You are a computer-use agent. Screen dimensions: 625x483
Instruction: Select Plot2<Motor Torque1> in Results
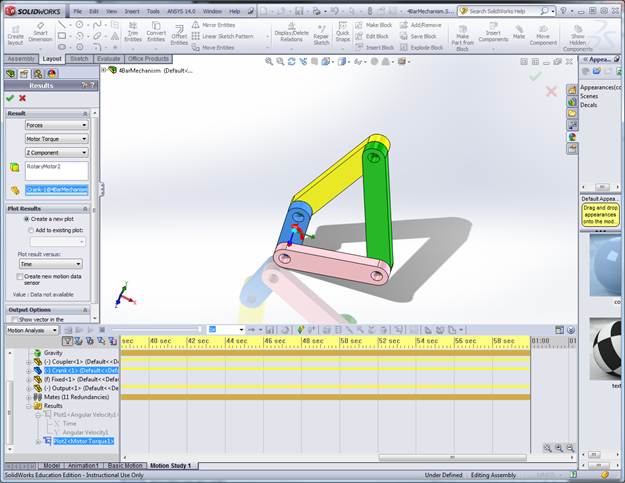click(x=83, y=441)
